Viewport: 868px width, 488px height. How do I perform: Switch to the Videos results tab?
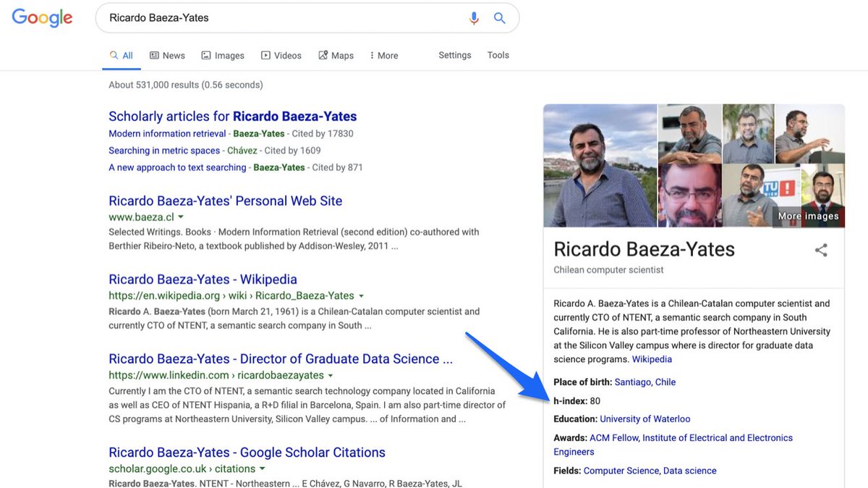click(281, 56)
